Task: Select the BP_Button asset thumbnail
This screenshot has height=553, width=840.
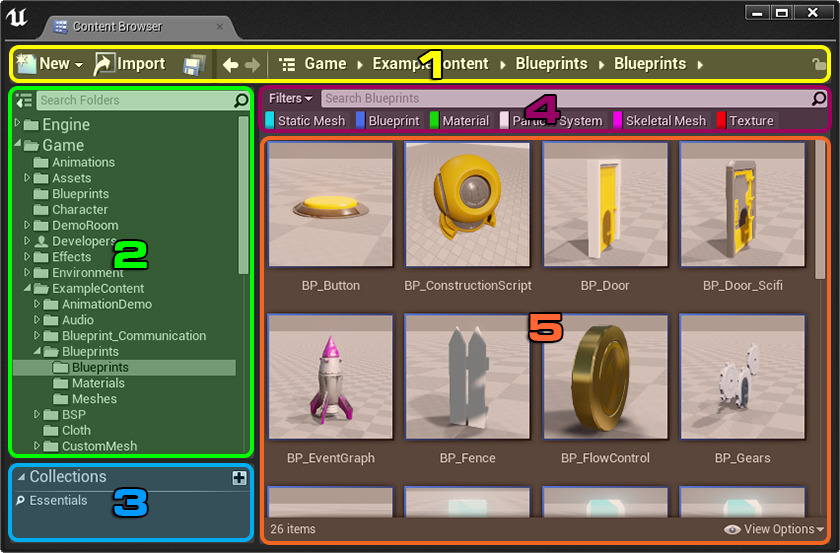Action: [331, 204]
